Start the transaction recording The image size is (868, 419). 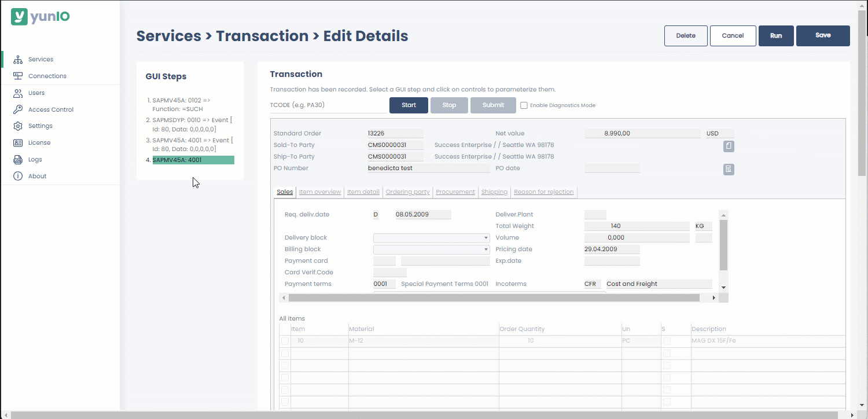pos(409,105)
